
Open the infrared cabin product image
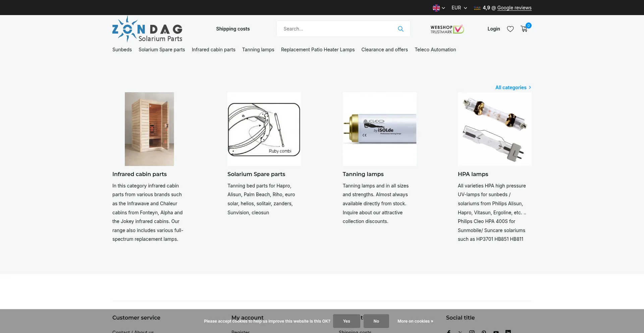click(149, 129)
